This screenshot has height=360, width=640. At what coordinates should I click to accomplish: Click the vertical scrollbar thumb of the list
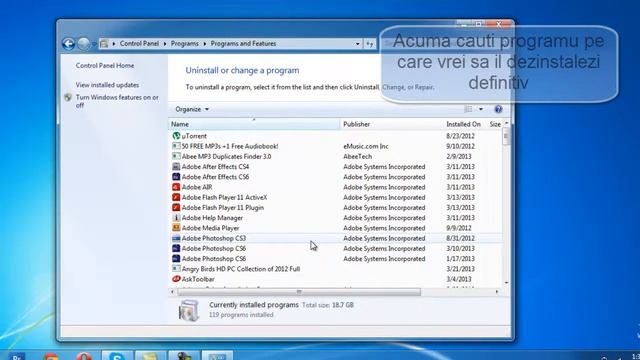pos(506,136)
